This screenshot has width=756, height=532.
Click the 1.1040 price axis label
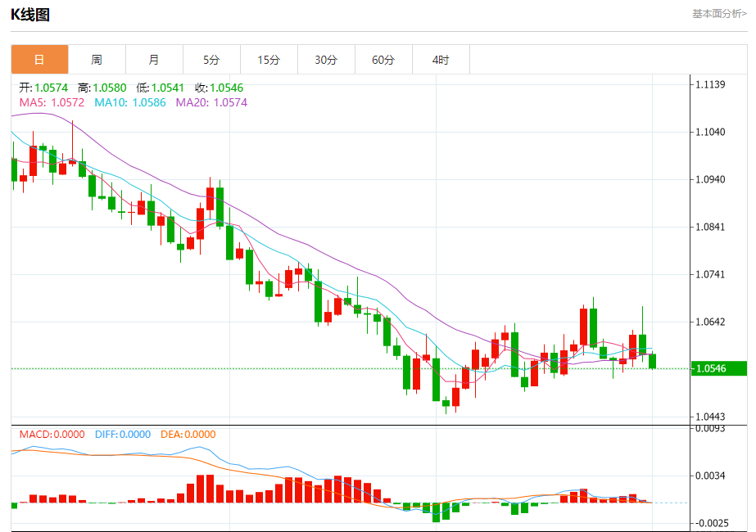pyautogui.click(x=710, y=132)
